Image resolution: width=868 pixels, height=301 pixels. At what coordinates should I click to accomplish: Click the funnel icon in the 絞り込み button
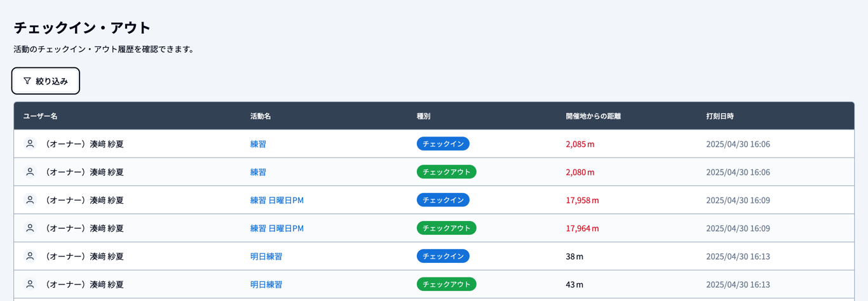coord(27,81)
